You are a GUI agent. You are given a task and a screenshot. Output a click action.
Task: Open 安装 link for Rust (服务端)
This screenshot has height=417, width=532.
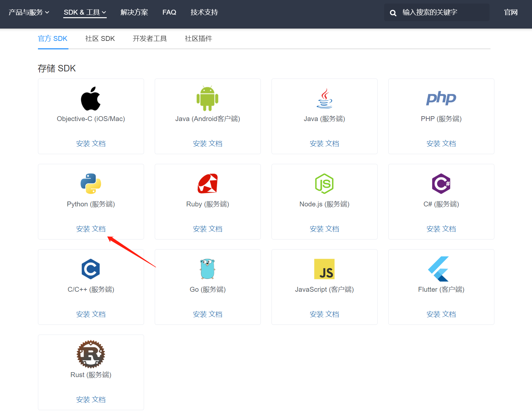pos(83,399)
